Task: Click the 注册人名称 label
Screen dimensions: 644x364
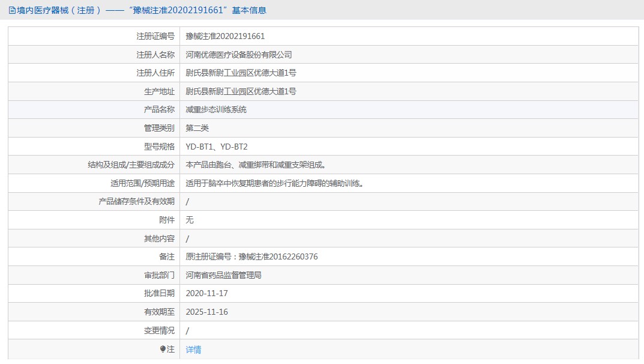Action: [x=155, y=55]
